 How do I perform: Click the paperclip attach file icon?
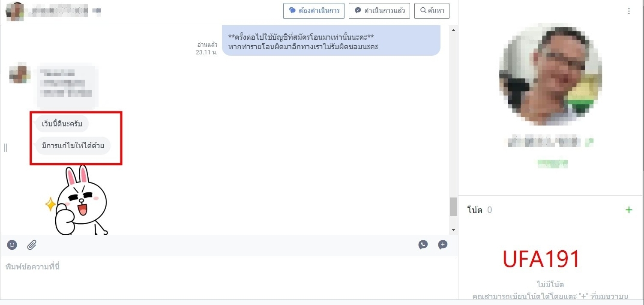click(32, 245)
